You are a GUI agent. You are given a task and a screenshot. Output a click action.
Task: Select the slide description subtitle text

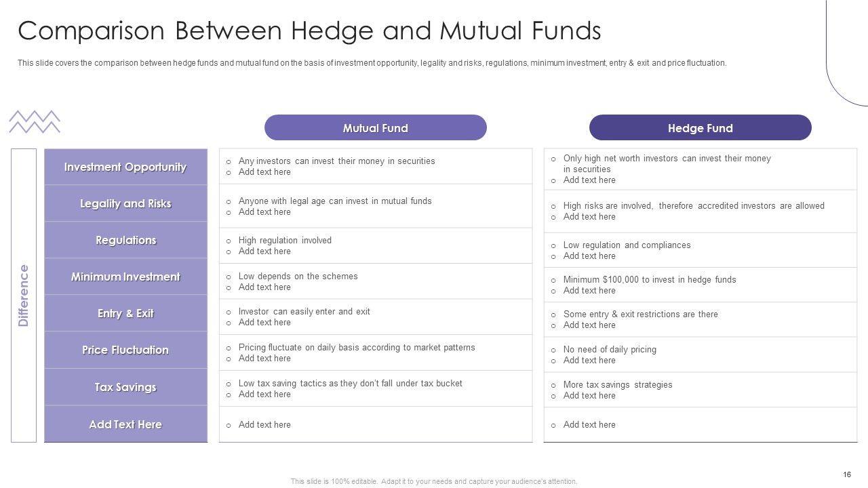point(372,63)
